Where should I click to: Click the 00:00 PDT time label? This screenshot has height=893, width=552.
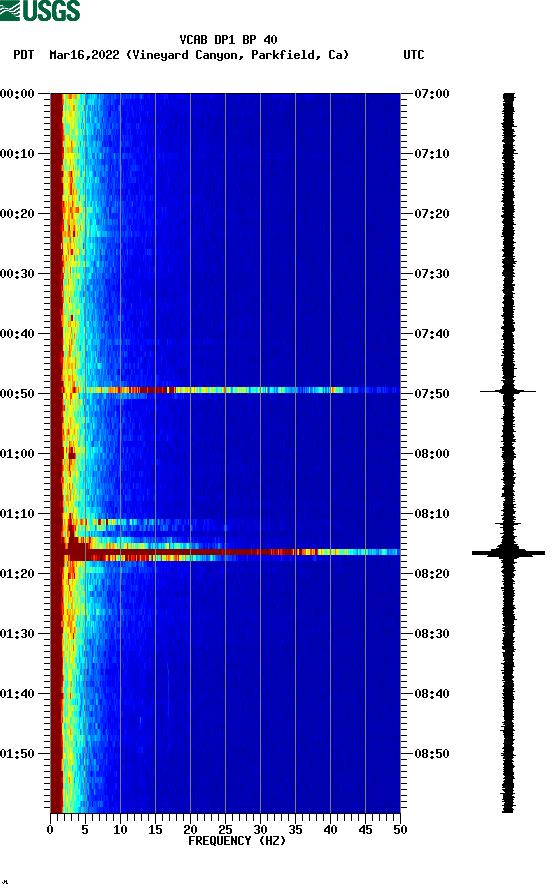pyautogui.click(x=17, y=93)
